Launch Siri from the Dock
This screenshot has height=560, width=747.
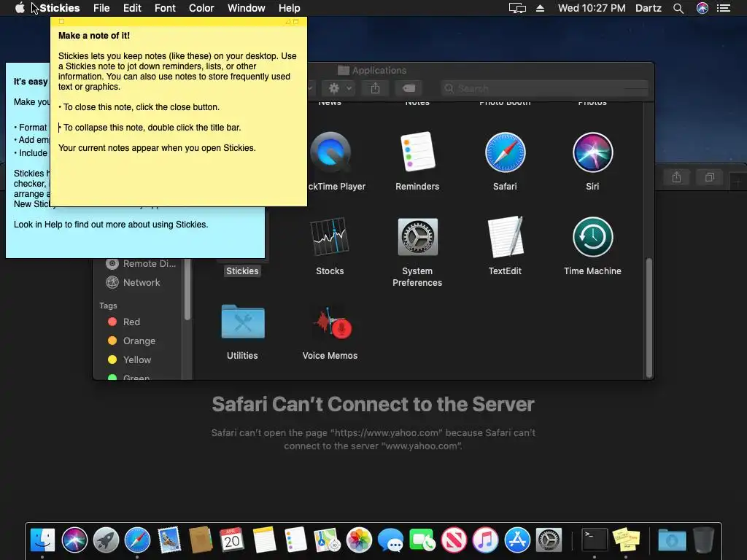click(74, 540)
